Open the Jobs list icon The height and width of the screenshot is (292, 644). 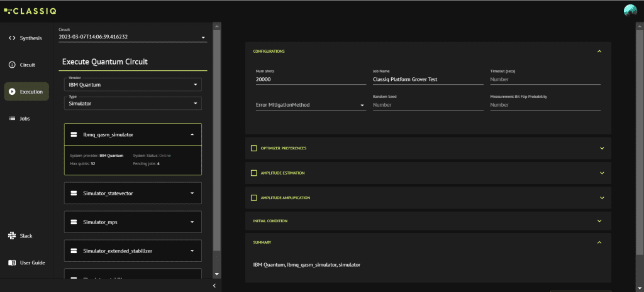[x=11, y=119]
